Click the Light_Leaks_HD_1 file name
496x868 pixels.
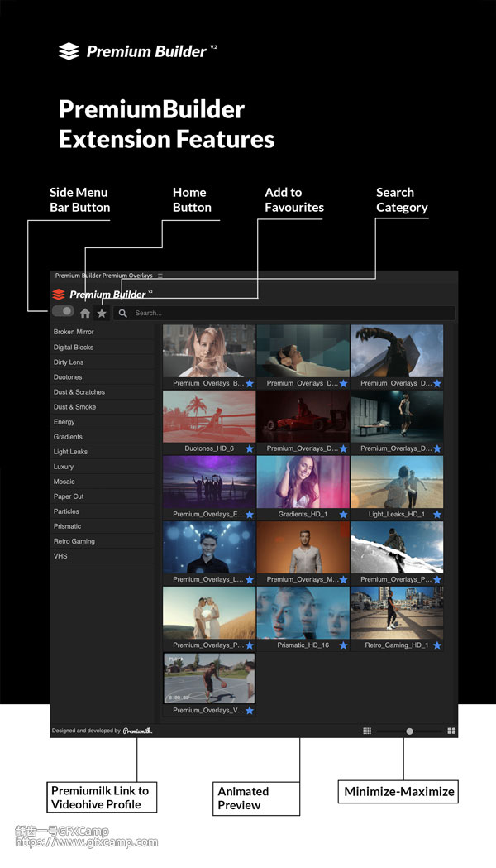point(397,515)
